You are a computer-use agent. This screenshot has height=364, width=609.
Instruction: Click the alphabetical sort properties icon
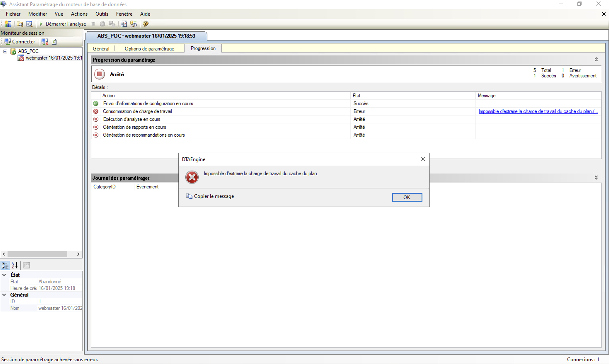(15, 265)
